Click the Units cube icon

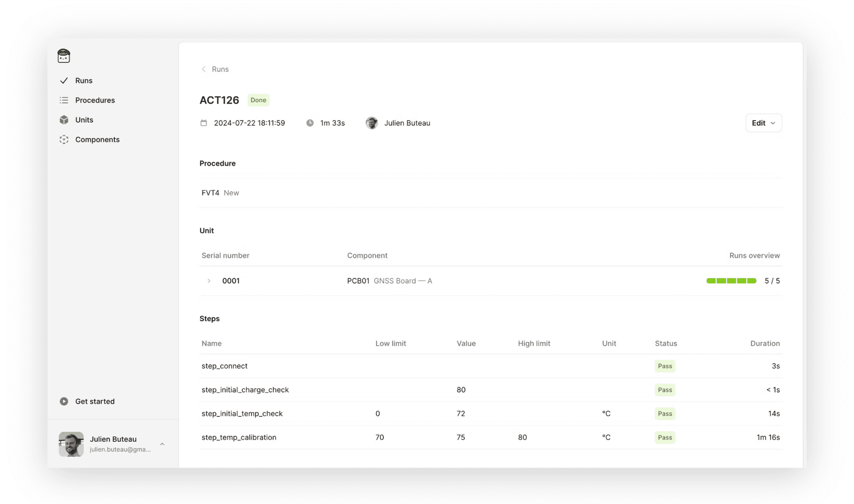tap(64, 120)
